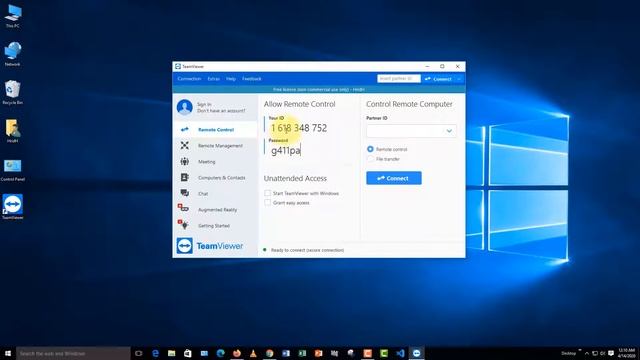Open the Connection menu
This screenshot has width=640, height=360.
tap(189, 79)
